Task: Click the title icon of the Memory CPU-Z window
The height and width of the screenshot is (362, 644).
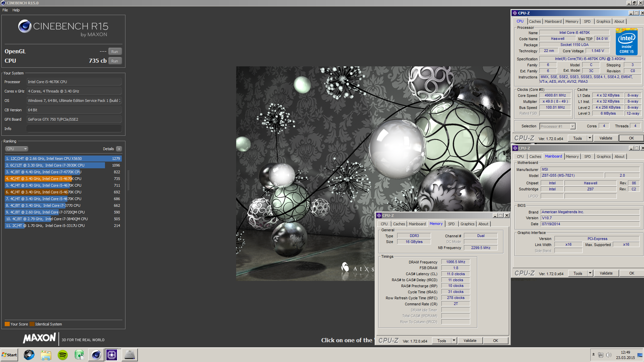Action: [379, 216]
